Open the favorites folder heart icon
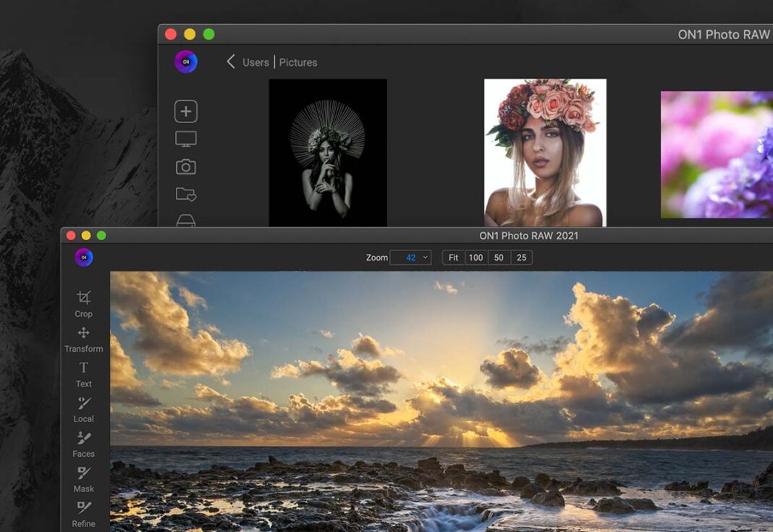 [186, 195]
